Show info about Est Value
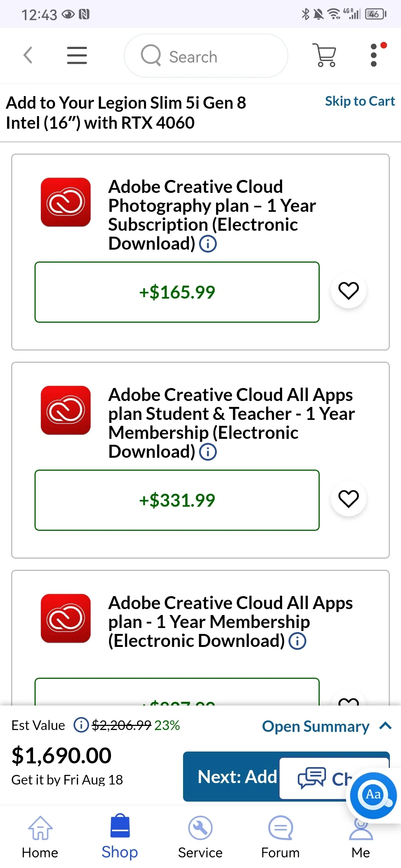Viewport: 401px width, 868px height. (x=81, y=725)
